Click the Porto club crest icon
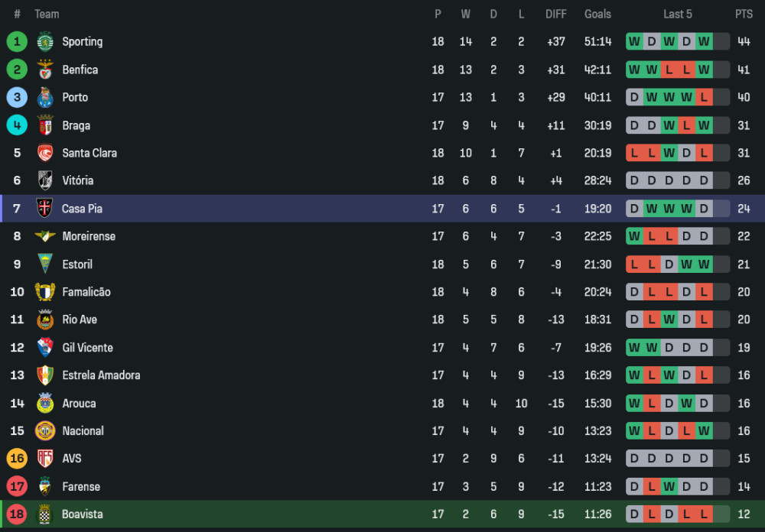 click(x=45, y=97)
